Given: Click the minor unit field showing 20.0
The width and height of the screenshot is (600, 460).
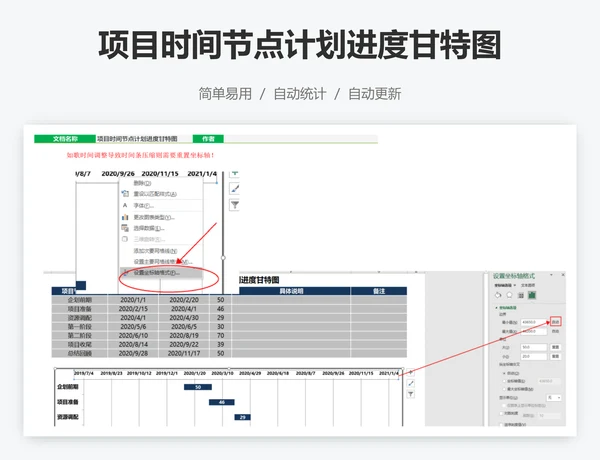Looking at the screenshot, I should click(x=534, y=356).
